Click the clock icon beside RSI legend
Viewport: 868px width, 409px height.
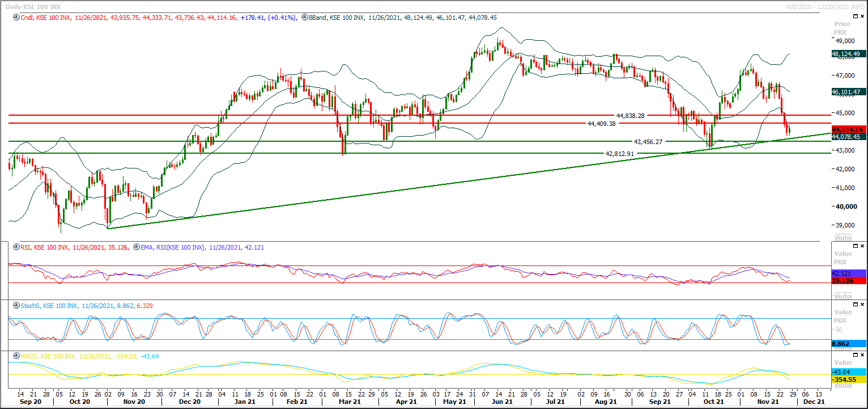click(15, 247)
